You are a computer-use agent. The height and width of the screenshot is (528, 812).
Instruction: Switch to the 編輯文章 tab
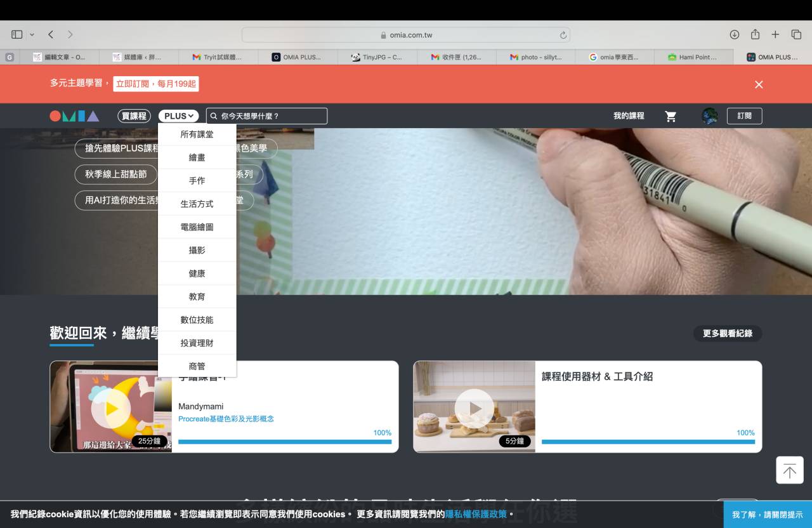(58, 57)
